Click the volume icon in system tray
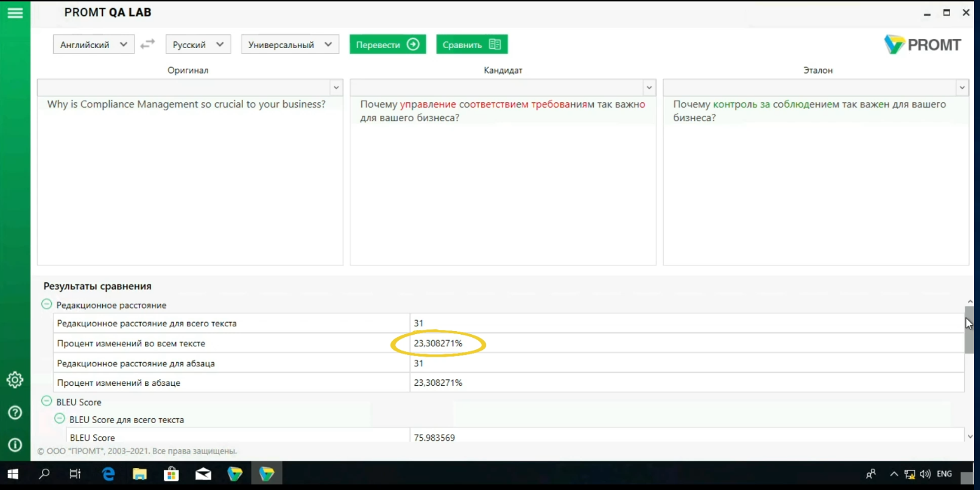980x490 pixels. coord(925,474)
